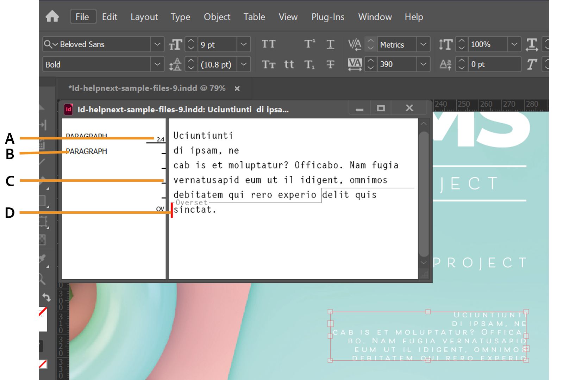Screen dimensions: 588x380
Task: Click the kerning V/A icon
Action: tap(355, 44)
